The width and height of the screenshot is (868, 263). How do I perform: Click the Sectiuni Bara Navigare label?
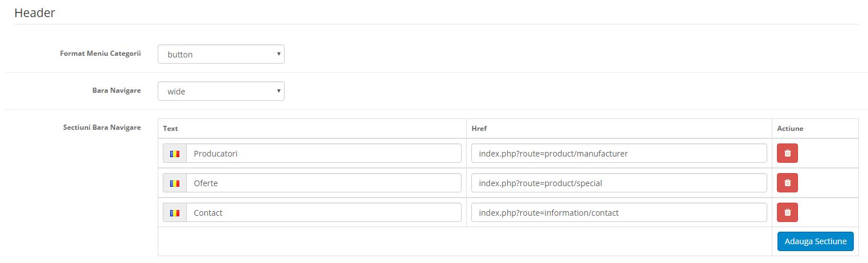point(102,128)
